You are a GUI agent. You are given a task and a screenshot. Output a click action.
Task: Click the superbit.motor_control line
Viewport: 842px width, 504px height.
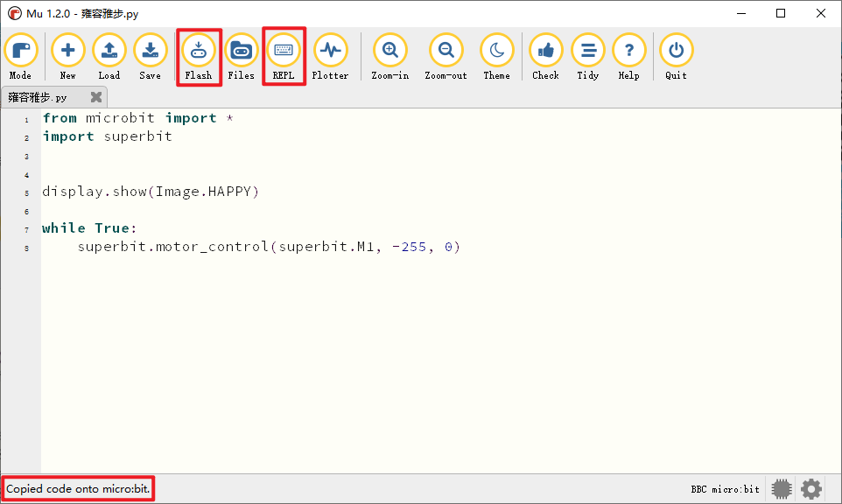click(269, 247)
